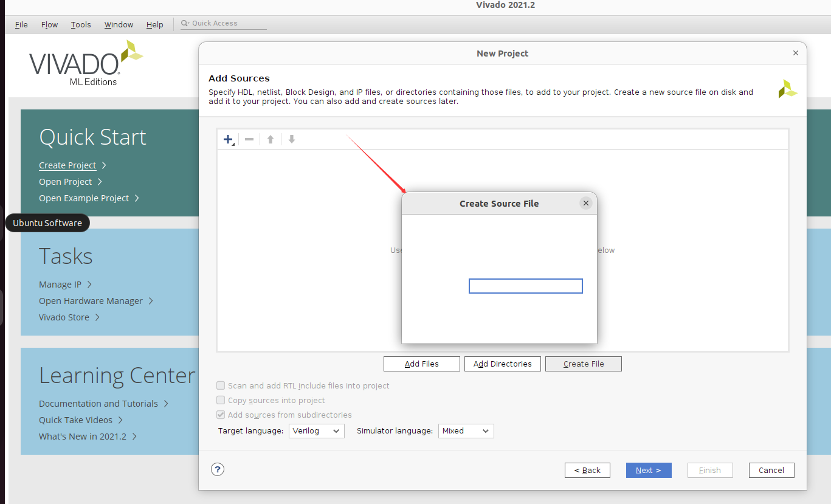
Task: Click chevron next to Documentation and Tutorials
Action: [166, 404]
